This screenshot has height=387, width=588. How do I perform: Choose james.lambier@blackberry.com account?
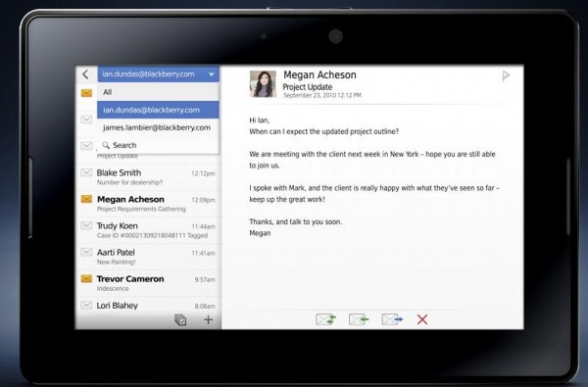(158, 127)
